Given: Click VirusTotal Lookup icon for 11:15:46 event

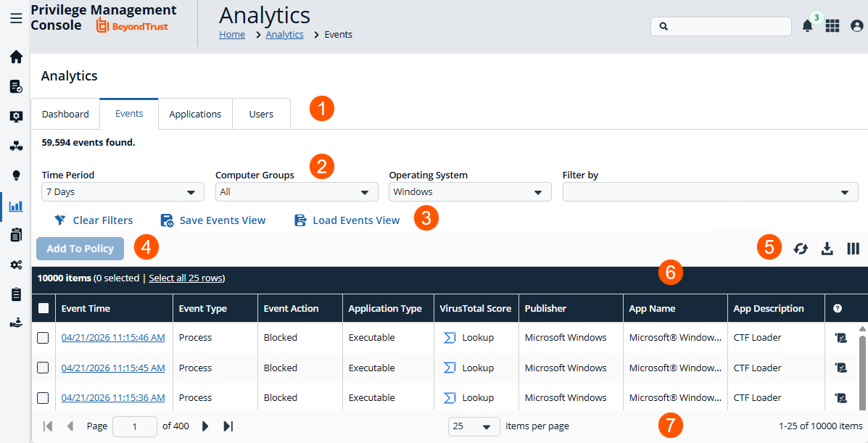Looking at the screenshot, I should tap(450, 337).
